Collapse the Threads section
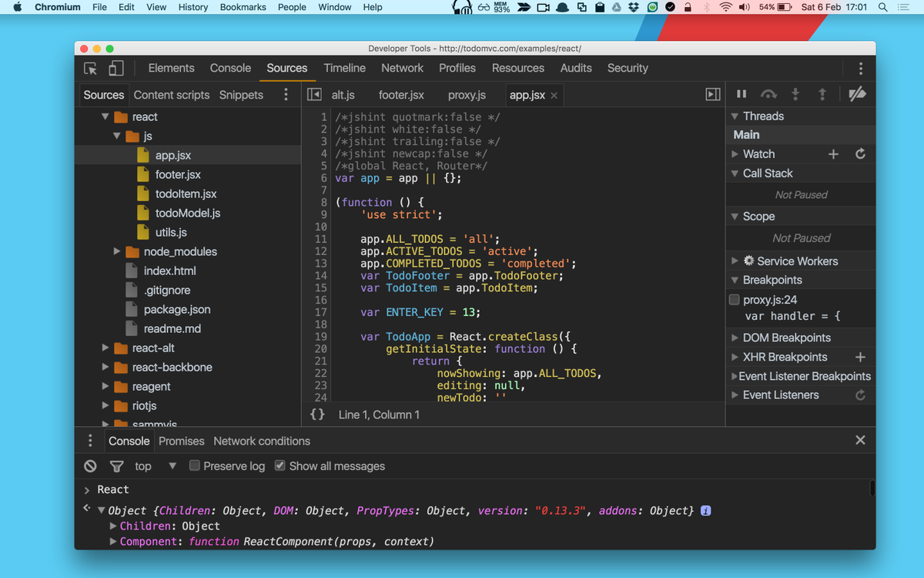Screen dimensions: 924x578 coord(735,116)
